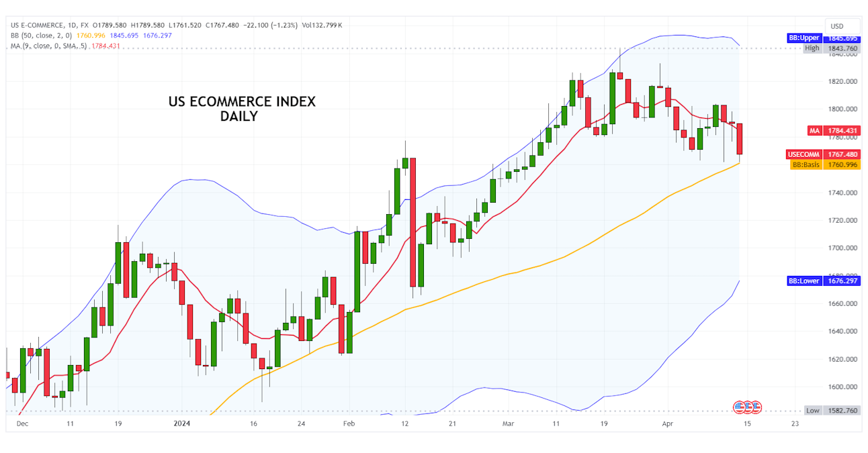Open the USD currency selector

tap(837, 26)
